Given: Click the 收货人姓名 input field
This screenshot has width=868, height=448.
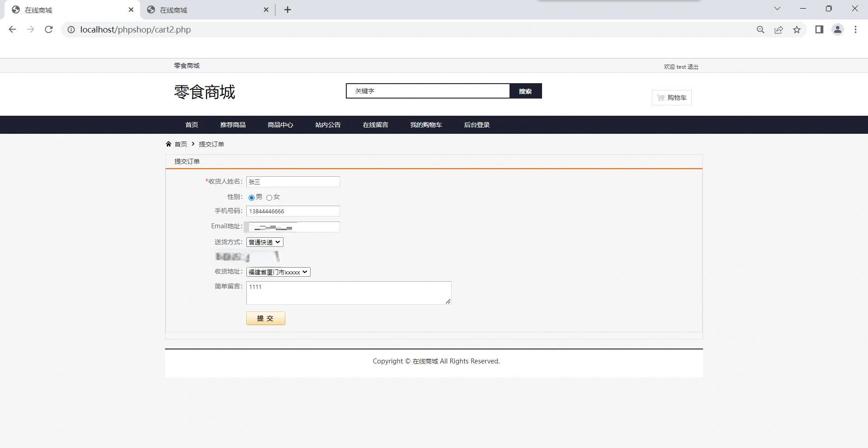Looking at the screenshot, I should click(293, 182).
